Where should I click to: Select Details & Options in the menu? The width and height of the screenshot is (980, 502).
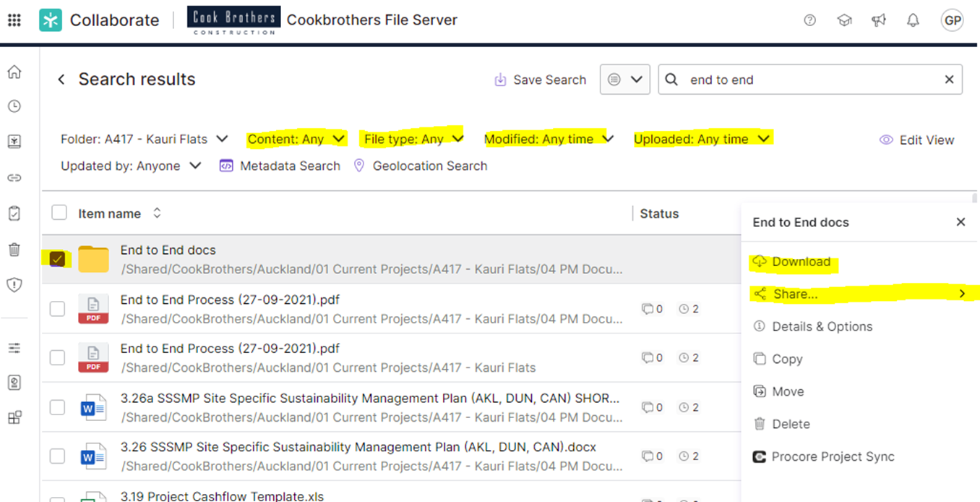813,326
